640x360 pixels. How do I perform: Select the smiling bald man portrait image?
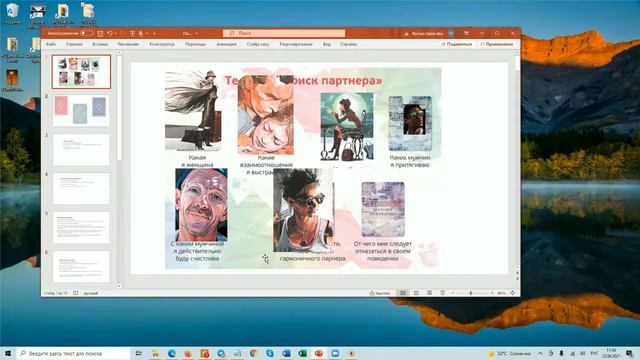201,205
